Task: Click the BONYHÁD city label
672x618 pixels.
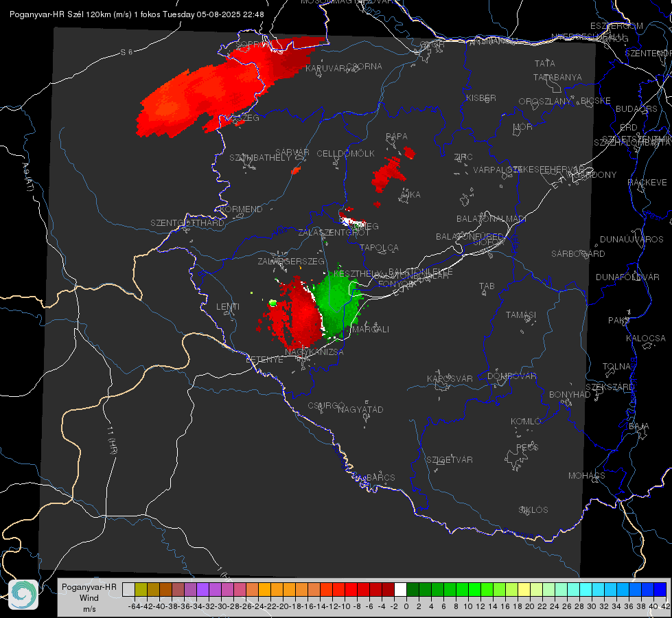Action: [x=570, y=394]
